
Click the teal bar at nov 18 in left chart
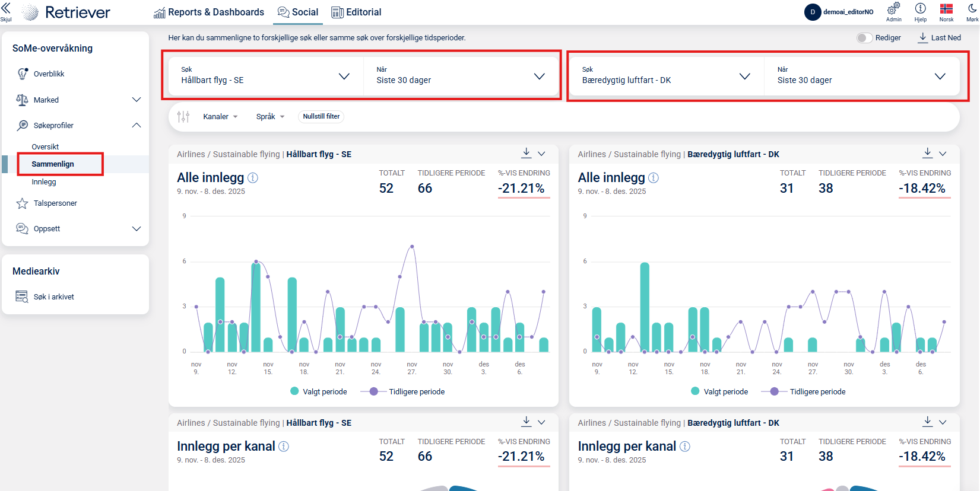(304, 345)
